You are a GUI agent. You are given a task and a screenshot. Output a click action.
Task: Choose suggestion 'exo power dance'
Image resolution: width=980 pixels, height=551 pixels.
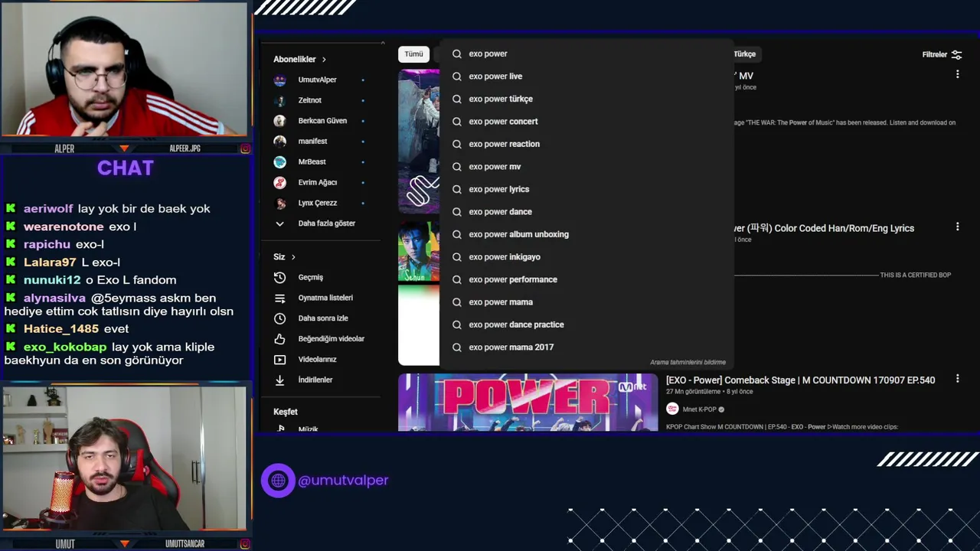pyautogui.click(x=586, y=212)
